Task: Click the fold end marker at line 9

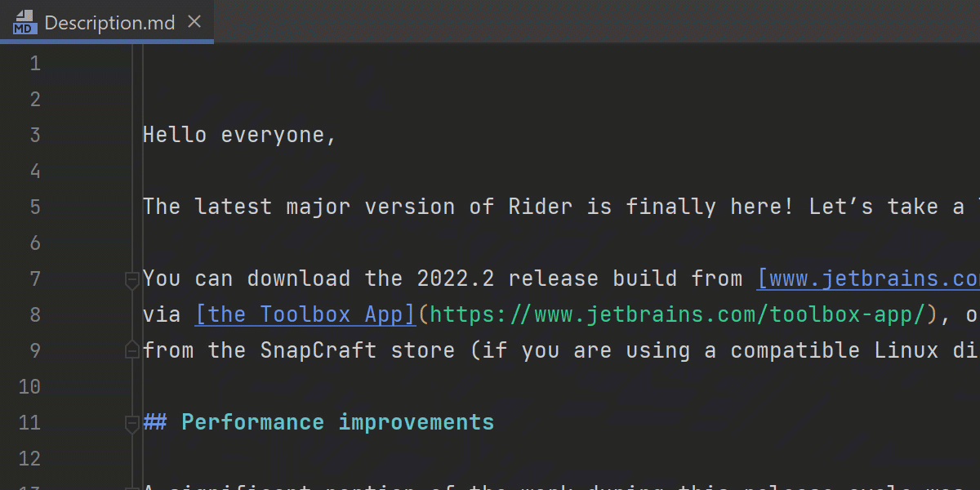Action: click(x=131, y=350)
